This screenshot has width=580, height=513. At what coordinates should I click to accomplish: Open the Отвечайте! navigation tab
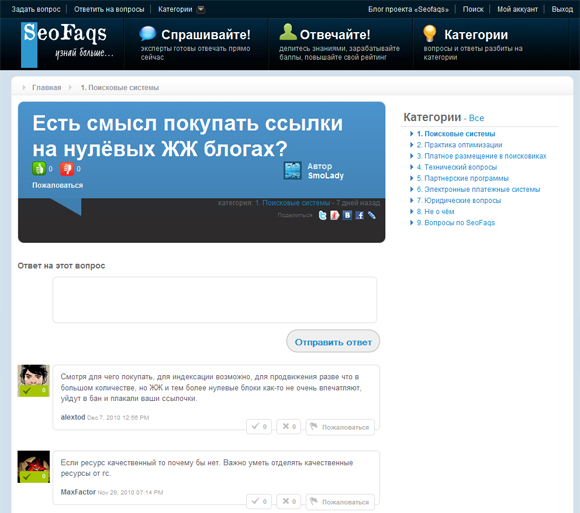point(340,44)
